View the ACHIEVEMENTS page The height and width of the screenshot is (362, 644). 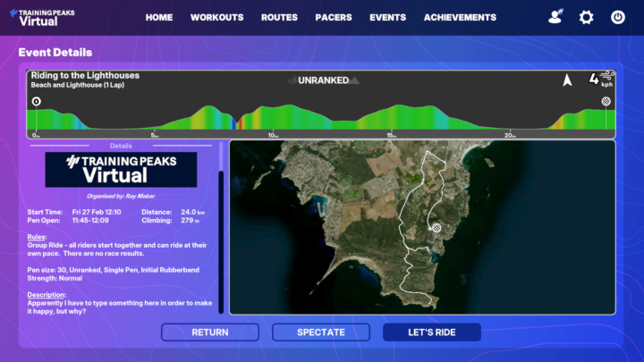[x=460, y=17]
